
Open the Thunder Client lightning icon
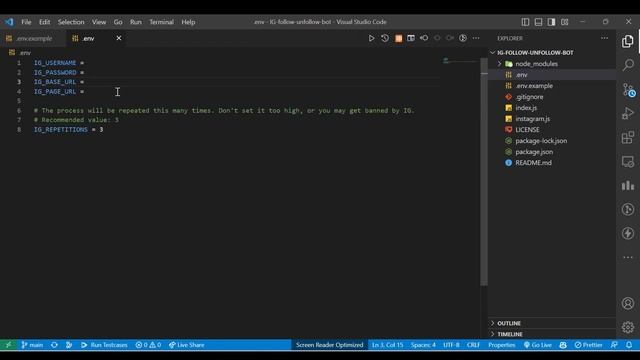628,233
